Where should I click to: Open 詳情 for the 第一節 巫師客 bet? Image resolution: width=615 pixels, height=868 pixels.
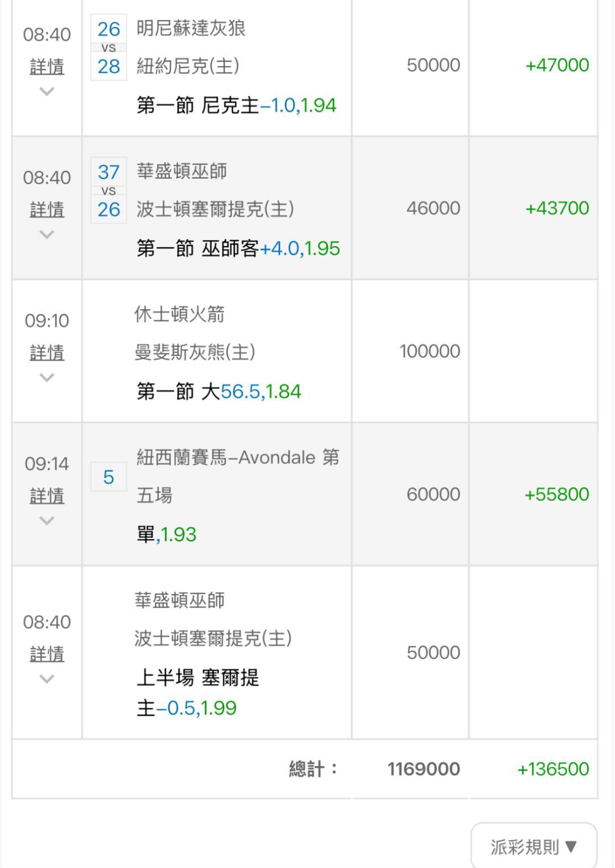click(47, 210)
